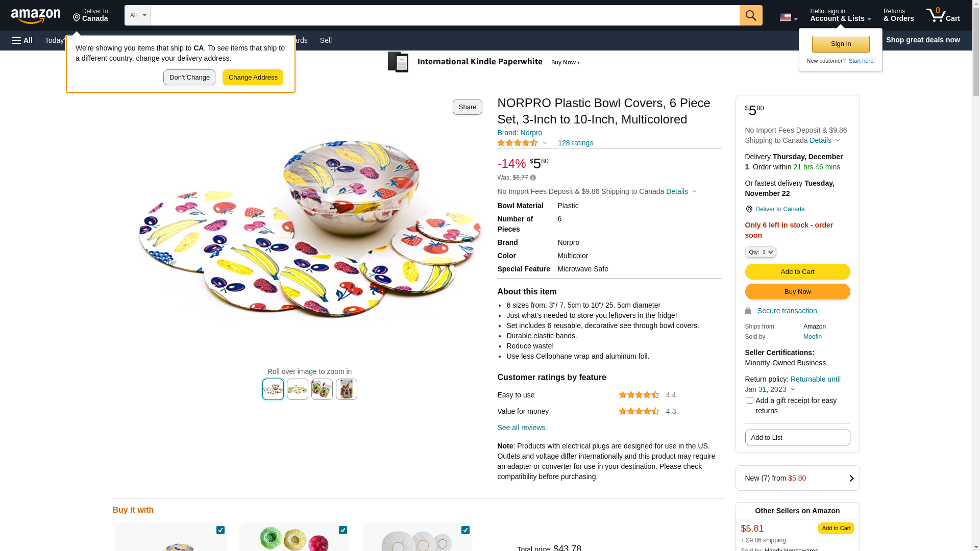Click the Deliver to Canada location icon
Screen dimensions: 980x551
(x=749, y=209)
